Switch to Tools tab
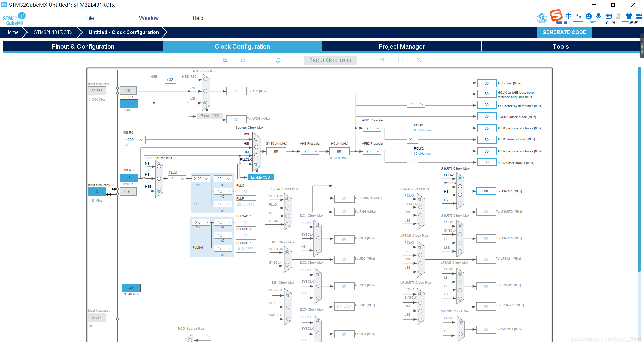Screen dimensions: 644x345 [x=561, y=47]
